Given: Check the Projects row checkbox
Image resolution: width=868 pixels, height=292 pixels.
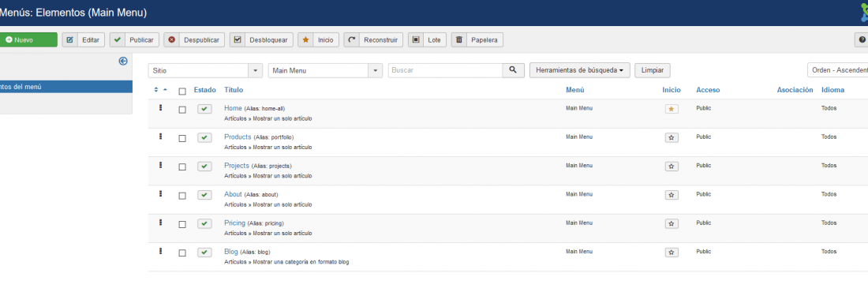Looking at the screenshot, I should click(182, 167).
